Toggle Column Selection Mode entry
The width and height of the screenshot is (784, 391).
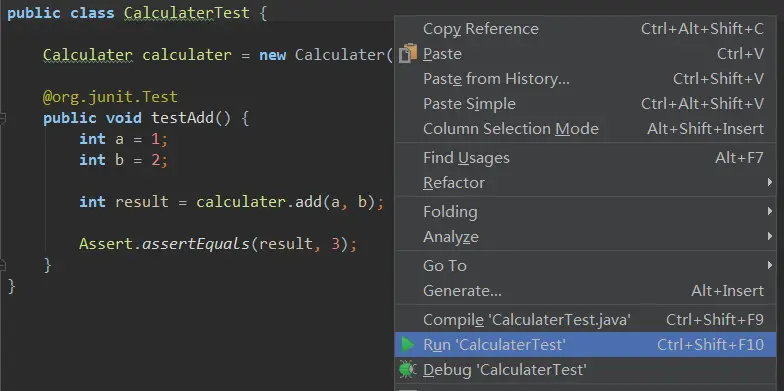click(x=585, y=128)
